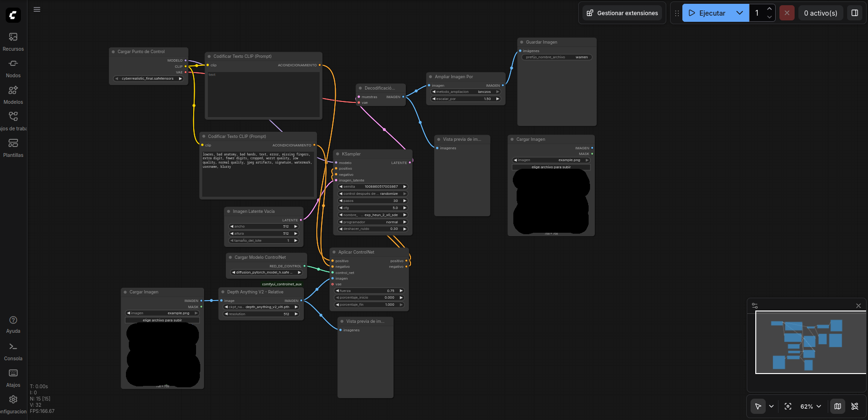
Task: Collapse the Ampliar Imagen Por node
Action: pos(430,77)
